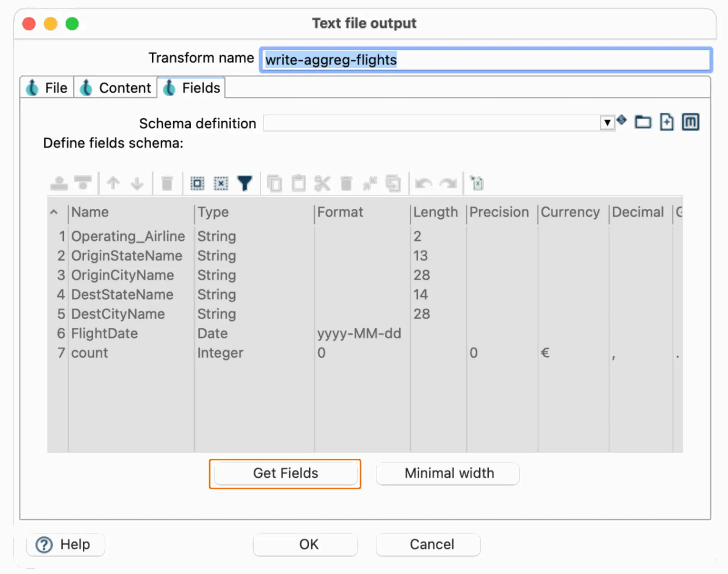This screenshot has height=574, width=728.
Task: Click the insert row before icon
Action: click(59, 183)
